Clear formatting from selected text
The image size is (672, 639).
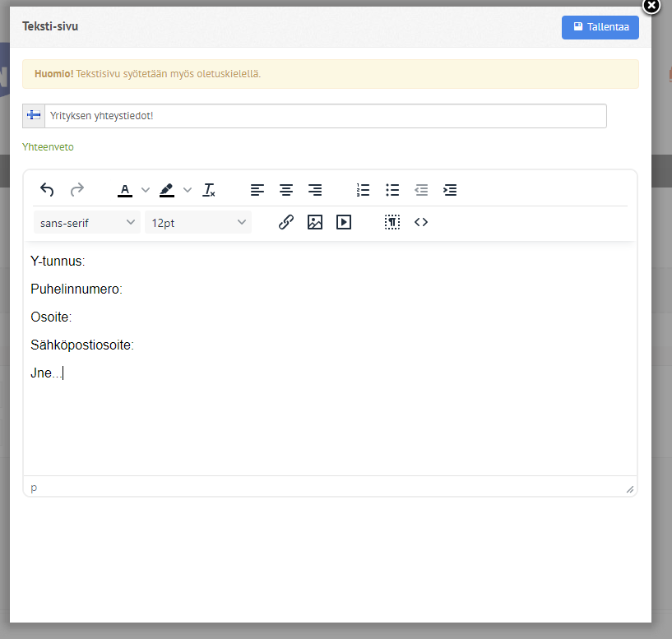[209, 190]
